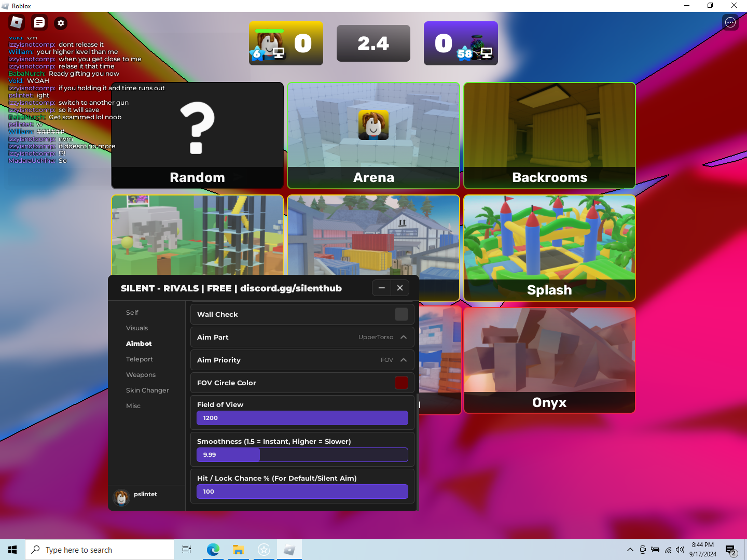The height and width of the screenshot is (560, 747).
Task: Vote for the Random map
Action: coord(197,135)
